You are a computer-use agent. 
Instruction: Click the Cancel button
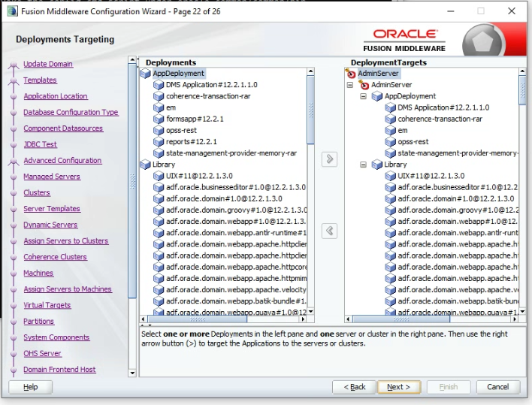498,387
